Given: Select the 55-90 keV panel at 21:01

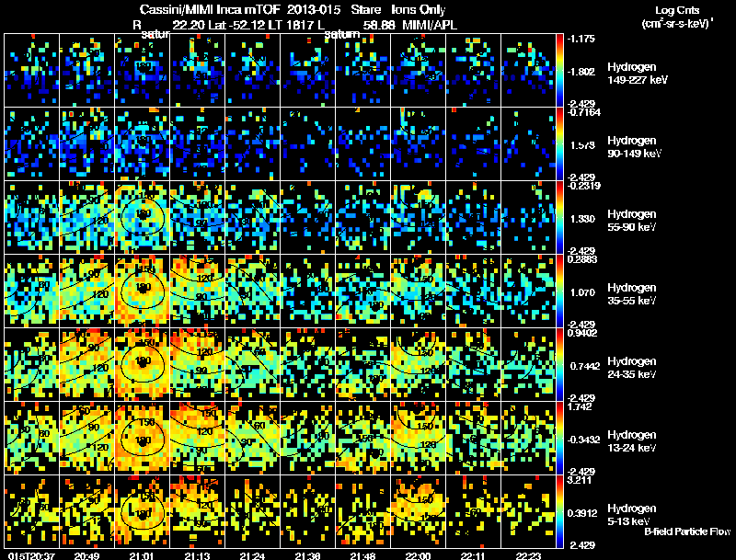Looking at the screenshot, I should 143,218.
